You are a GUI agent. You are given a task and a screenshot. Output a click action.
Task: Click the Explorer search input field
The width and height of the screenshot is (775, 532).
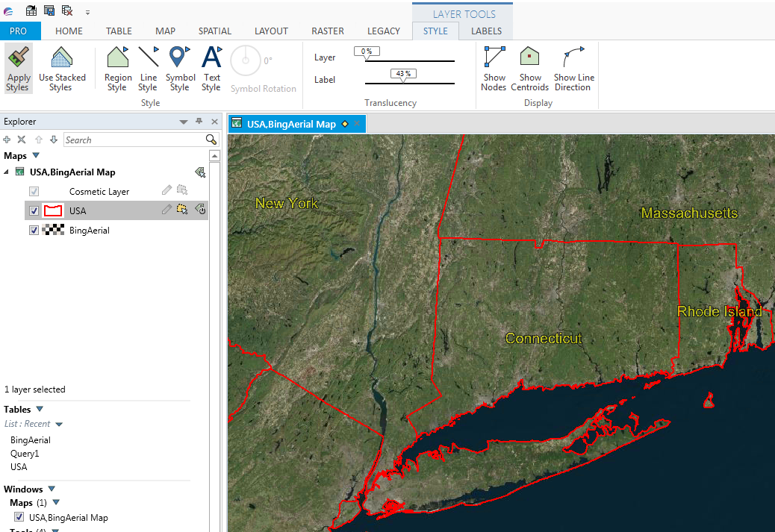[133, 140]
